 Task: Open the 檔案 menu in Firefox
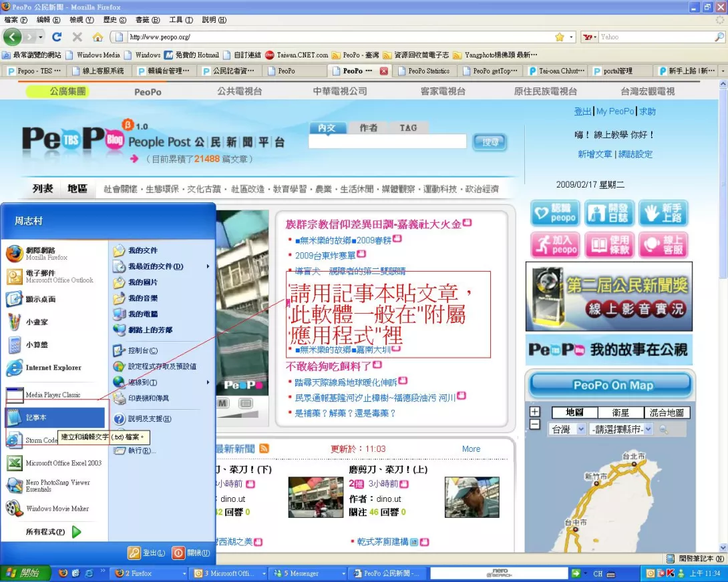click(16, 20)
